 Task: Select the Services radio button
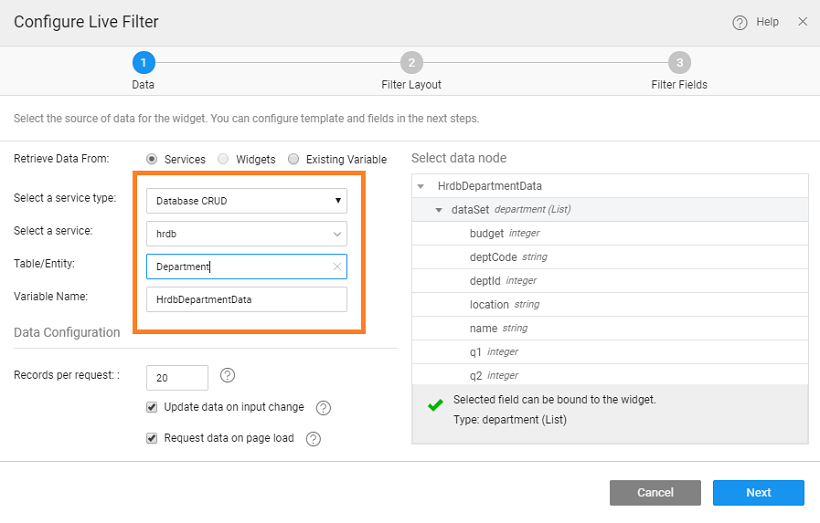click(x=152, y=159)
